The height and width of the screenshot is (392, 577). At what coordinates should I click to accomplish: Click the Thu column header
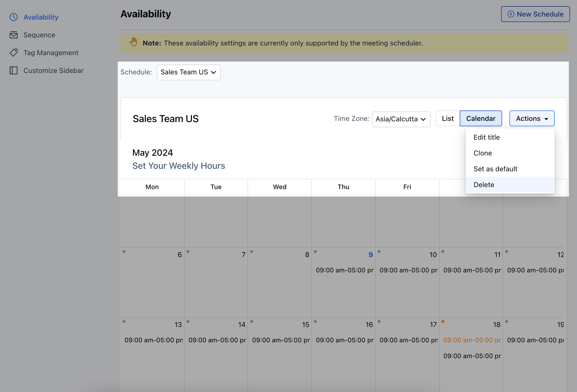(343, 187)
